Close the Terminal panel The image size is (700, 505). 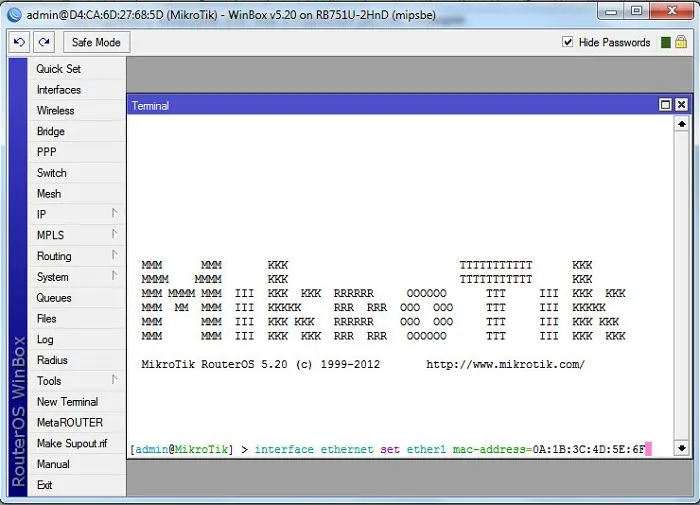tap(681, 104)
